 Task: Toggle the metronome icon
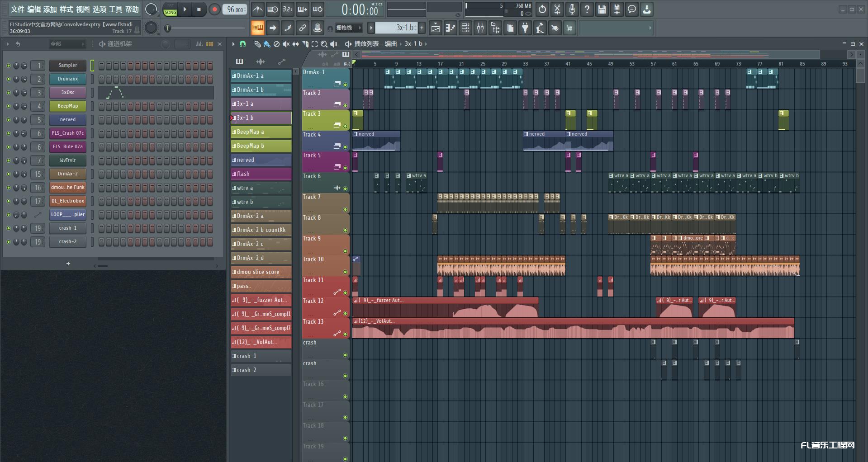tap(258, 9)
